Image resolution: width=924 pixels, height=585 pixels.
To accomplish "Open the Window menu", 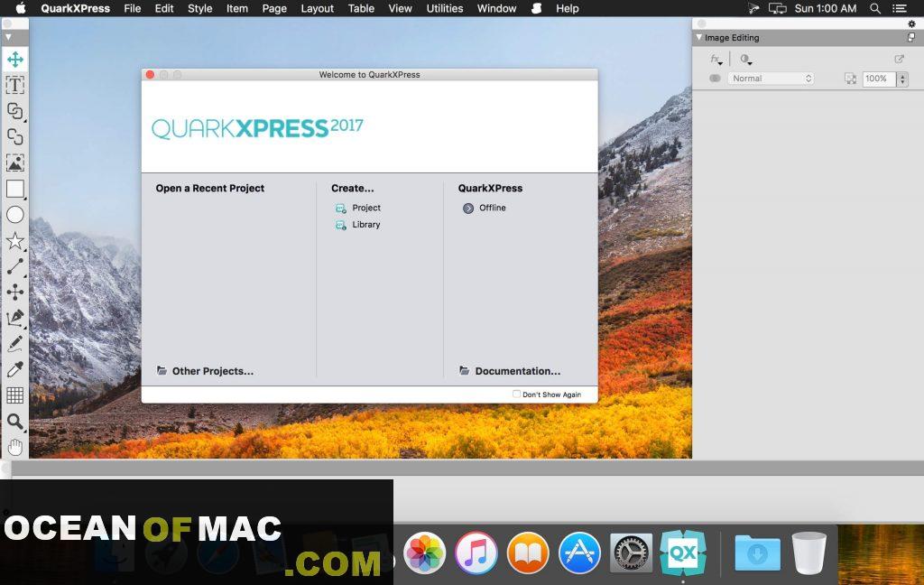I will pos(496,8).
